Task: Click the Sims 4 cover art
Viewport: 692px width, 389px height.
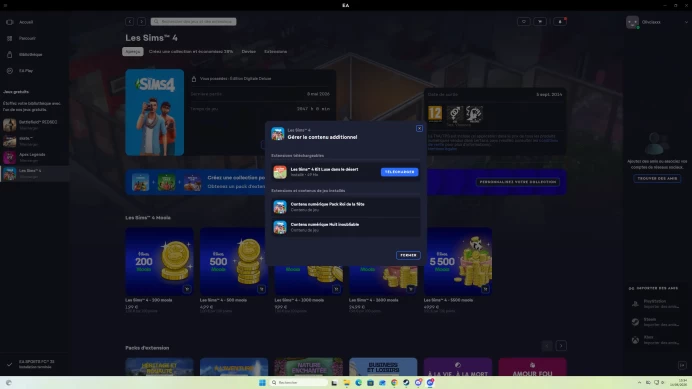Action: click(x=154, y=112)
